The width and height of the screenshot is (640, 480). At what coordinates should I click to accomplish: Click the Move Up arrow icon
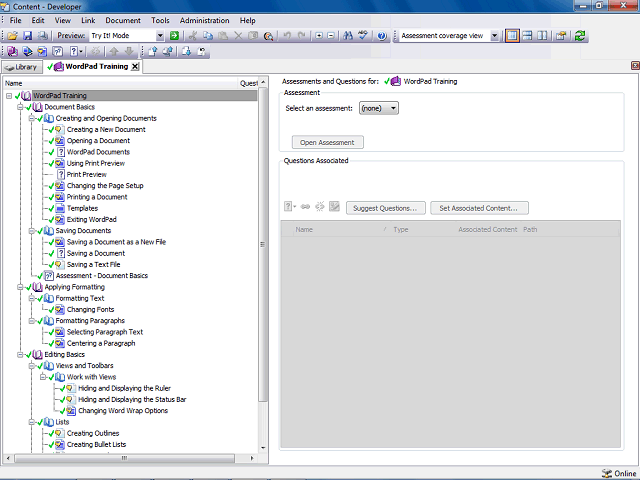coord(114,51)
